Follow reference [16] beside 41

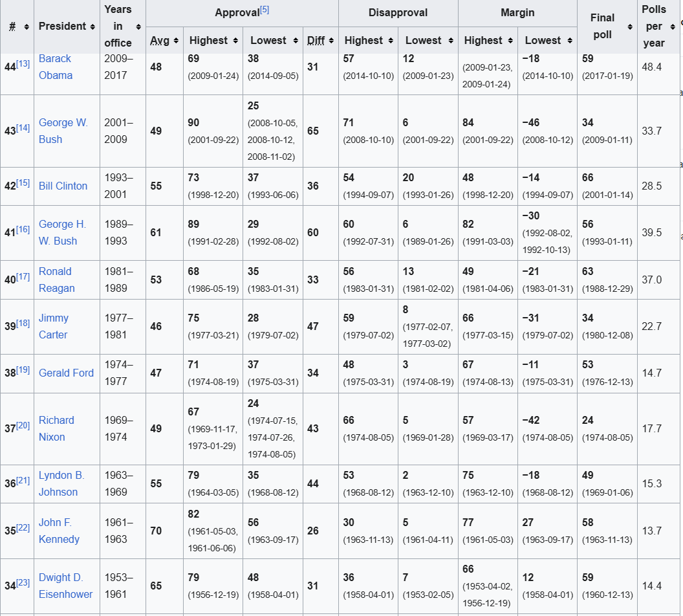[23, 229]
